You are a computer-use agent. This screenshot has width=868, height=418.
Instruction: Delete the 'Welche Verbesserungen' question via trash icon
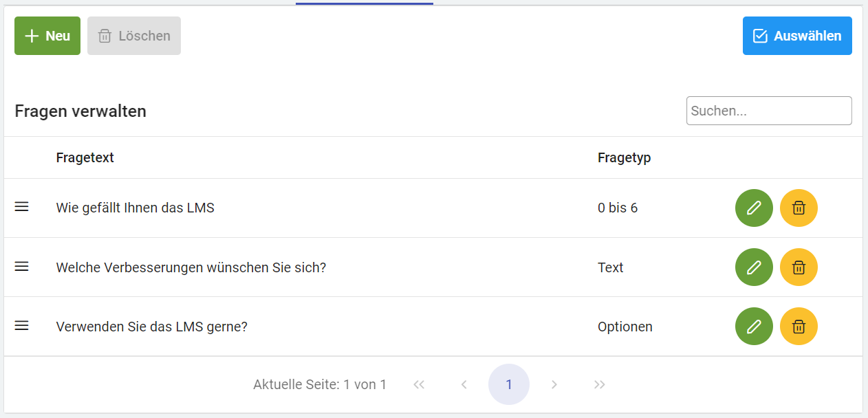point(799,267)
